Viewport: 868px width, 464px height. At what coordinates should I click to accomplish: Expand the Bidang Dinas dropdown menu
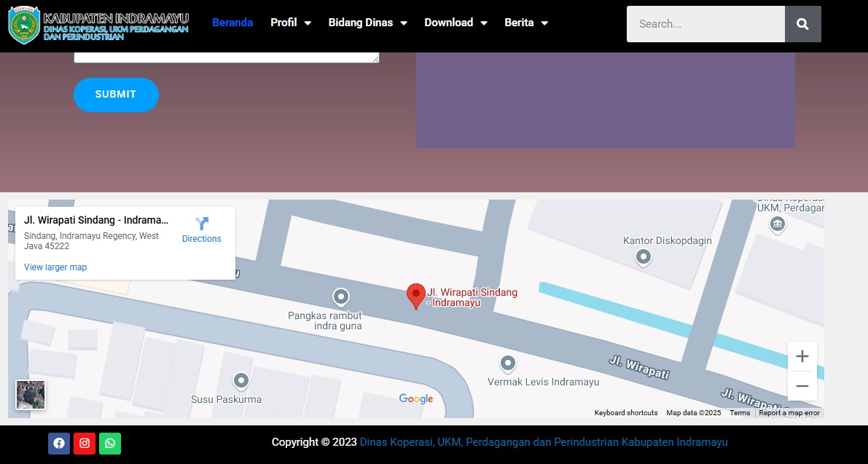[367, 23]
